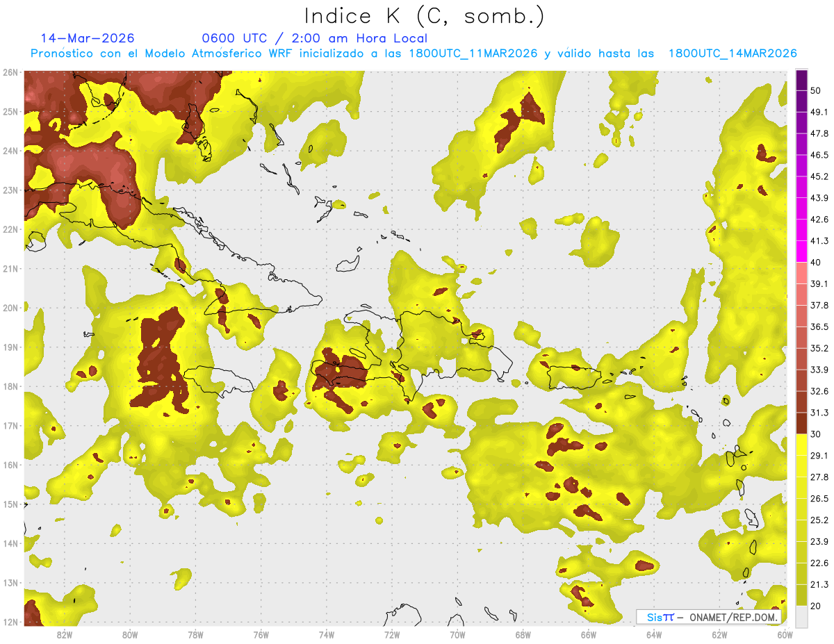Click the bright yellow scale segment between 29.1 and 30
834x644 pixels.
click(801, 445)
